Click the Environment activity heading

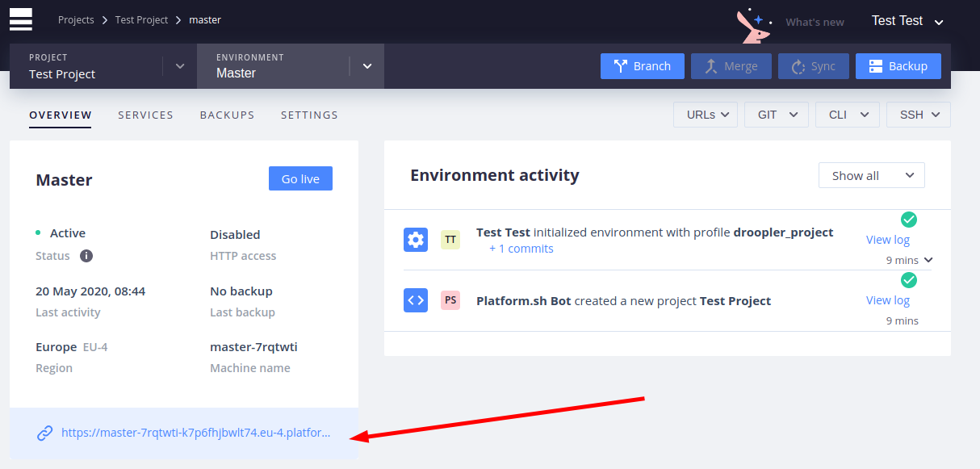[x=495, y=175]
